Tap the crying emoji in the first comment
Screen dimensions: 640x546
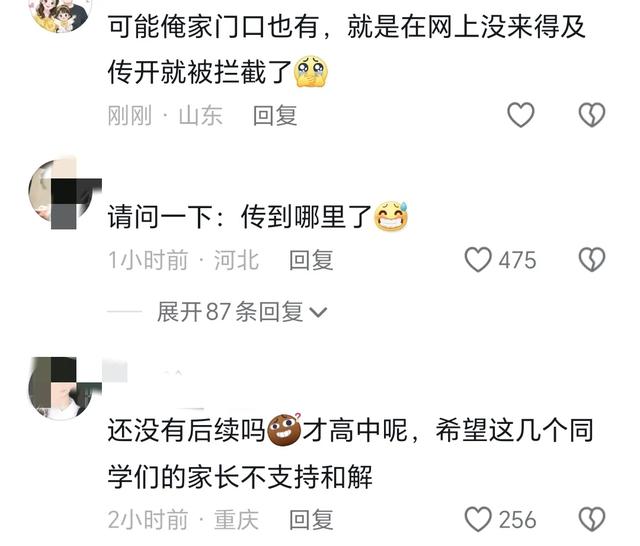(x=311, y=71)
